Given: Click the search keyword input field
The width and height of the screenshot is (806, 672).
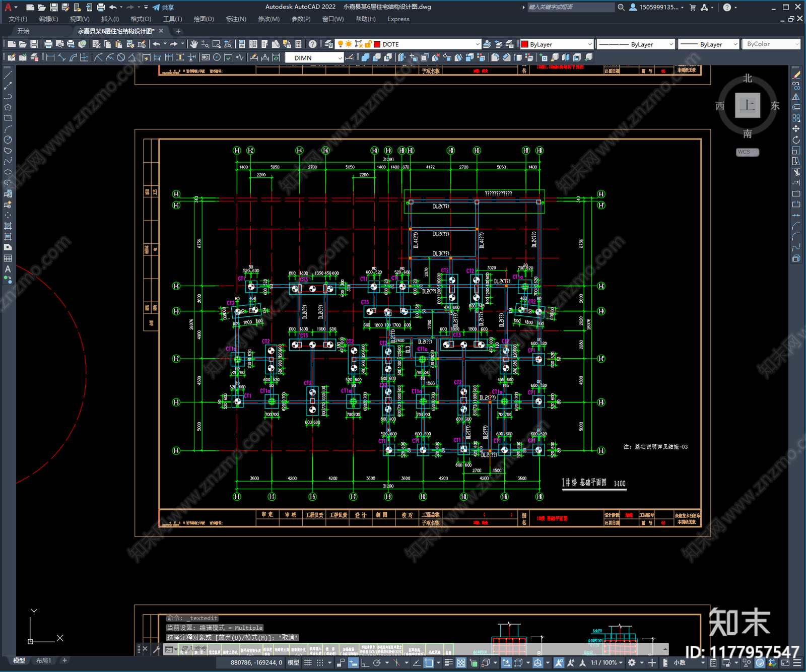Looking at the screenshot, I should [570, 7].
